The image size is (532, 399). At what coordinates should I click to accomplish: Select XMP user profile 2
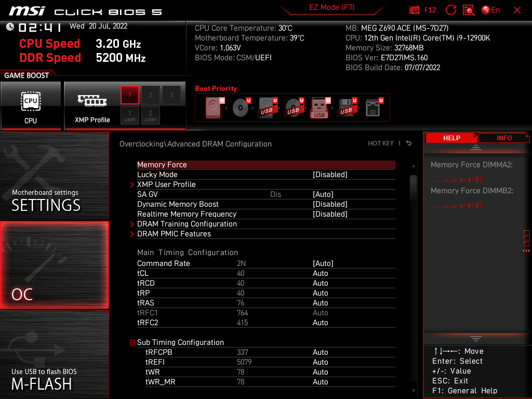point(150,115)
